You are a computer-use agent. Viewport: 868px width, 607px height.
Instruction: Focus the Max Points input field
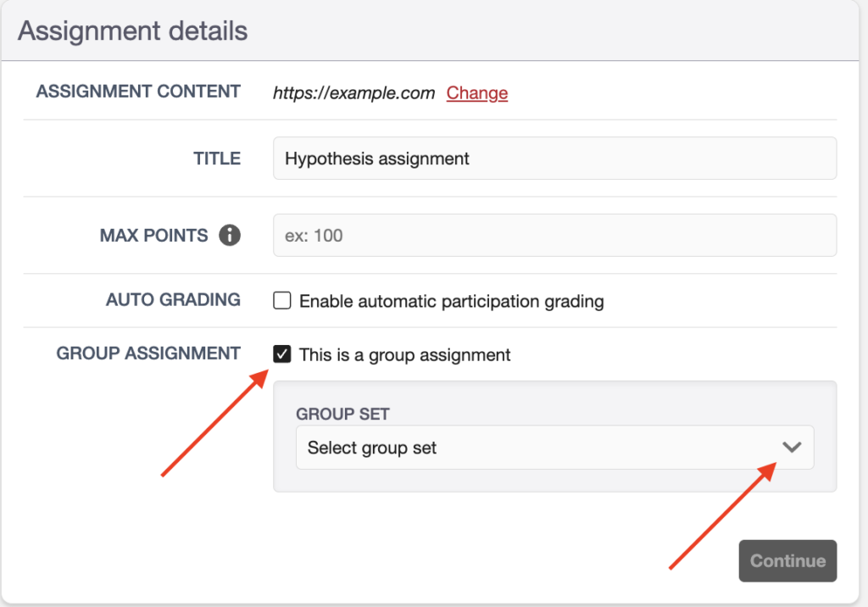coord(554,236)
